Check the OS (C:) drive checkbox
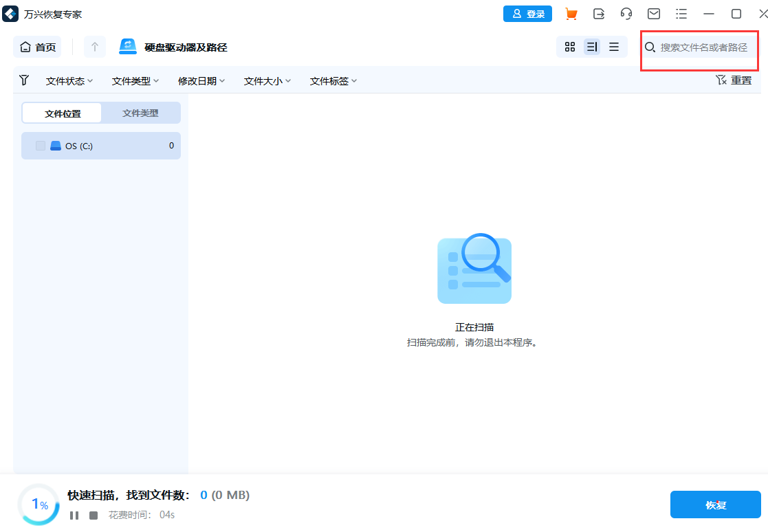 tap(39, 145)
